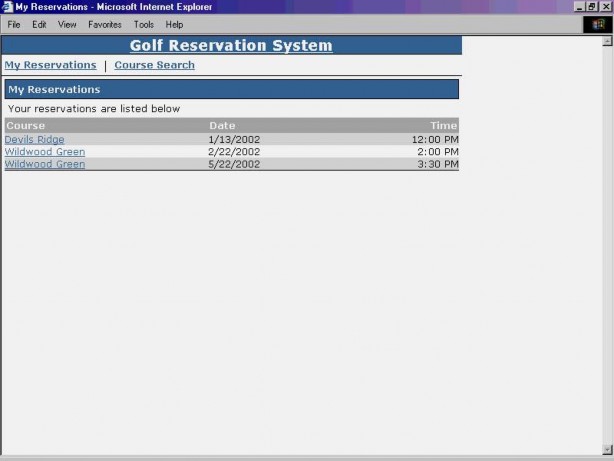The height and width of the screenshot is (461, 614).
Task: Click the Windows logo throbber icon
Action: pyautogui.click(x=598, y=25)
